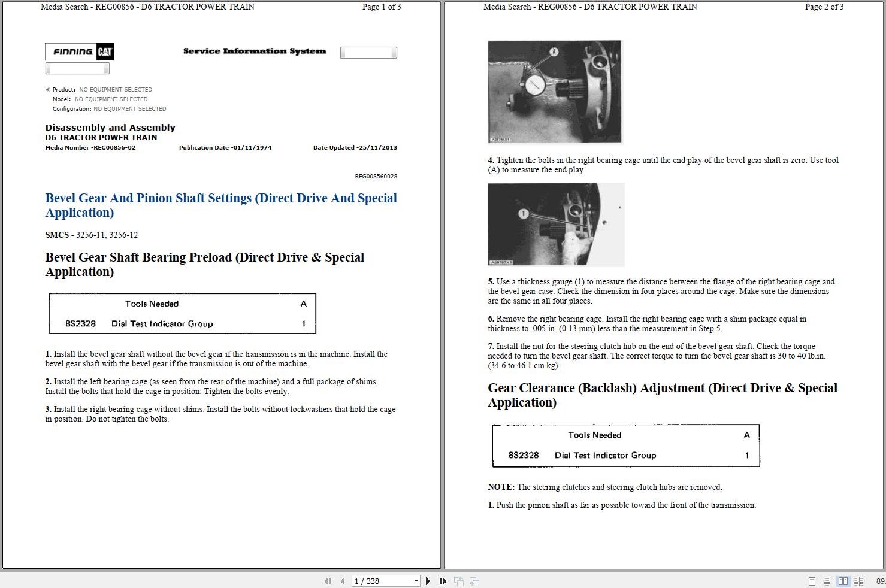
Task: Click step 1 about installing bevel gear shaft
Action: point(216,359)
